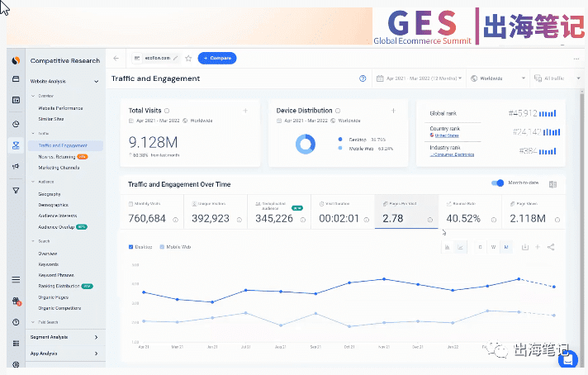The height and width of the screenshot is (375, 588).
Task: Select the Monthly Visits metric tab
Action: pyautogui.click(x=152, y=211)
